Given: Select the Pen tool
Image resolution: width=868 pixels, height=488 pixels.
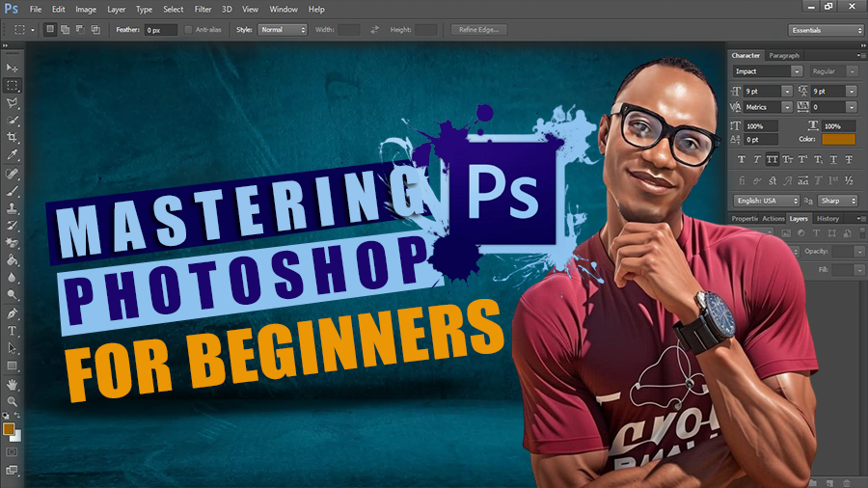Looking at the screenshot, I should 12,313.
